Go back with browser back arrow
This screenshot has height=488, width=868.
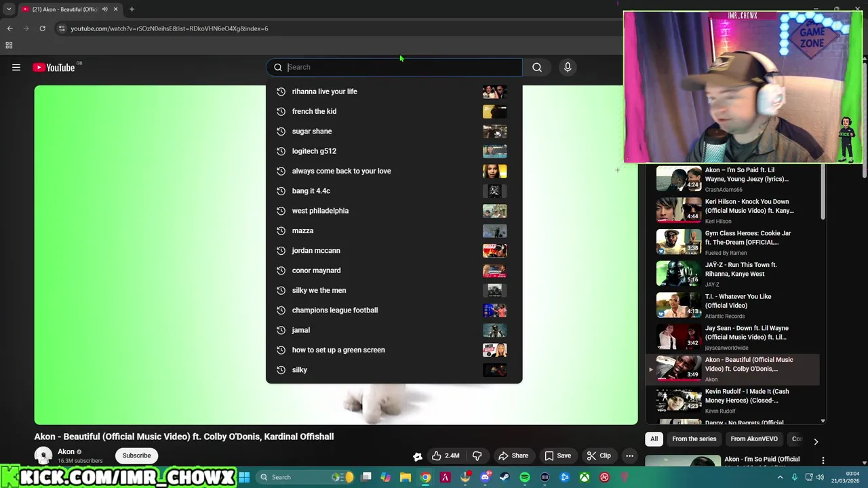(x=9, y=28)
